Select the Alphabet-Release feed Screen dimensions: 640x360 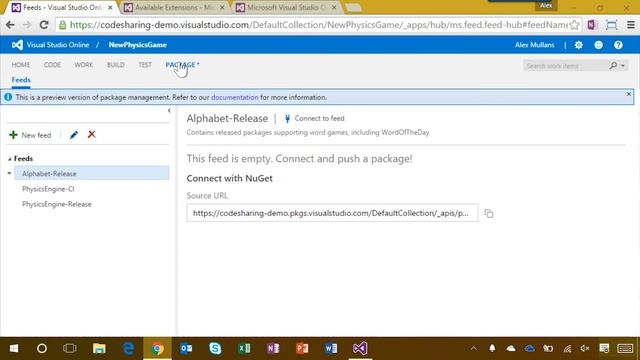[92, 173]
